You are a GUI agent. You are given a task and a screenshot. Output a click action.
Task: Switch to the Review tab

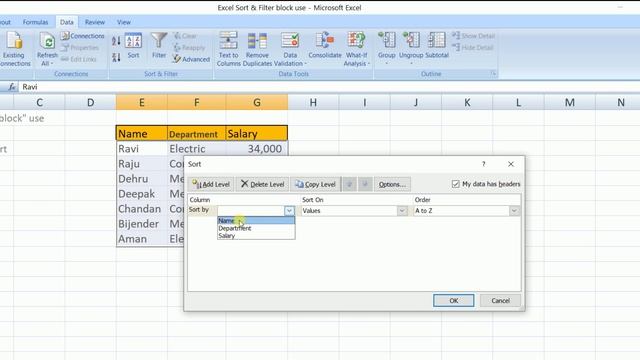(95, 22)
